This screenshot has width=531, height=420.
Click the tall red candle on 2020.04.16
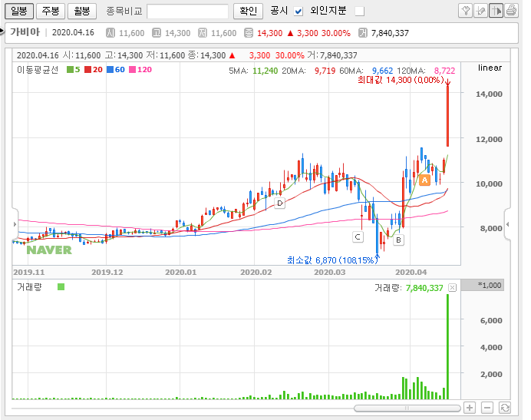tap(447, 116)
